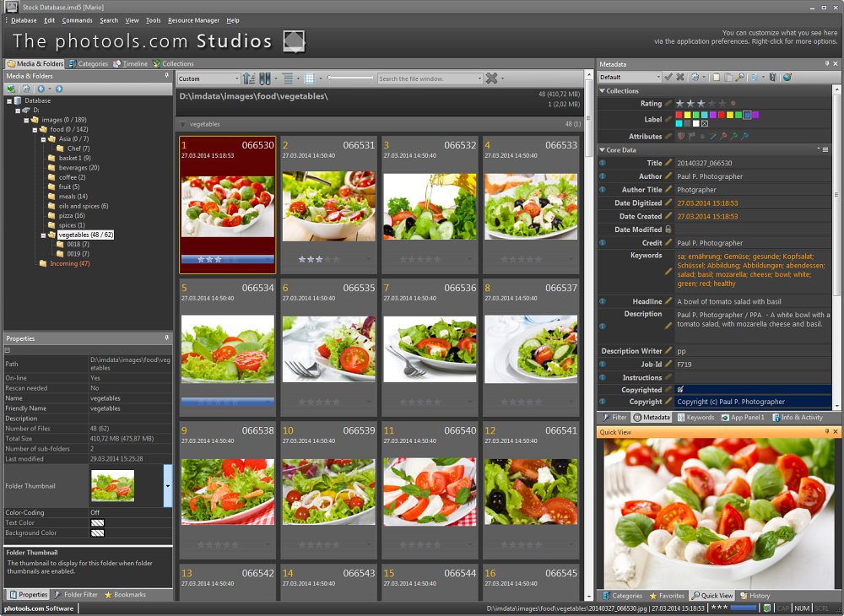Toggle the Copyrighted checkbox
The image size is (844, 616).
point(680,389)
